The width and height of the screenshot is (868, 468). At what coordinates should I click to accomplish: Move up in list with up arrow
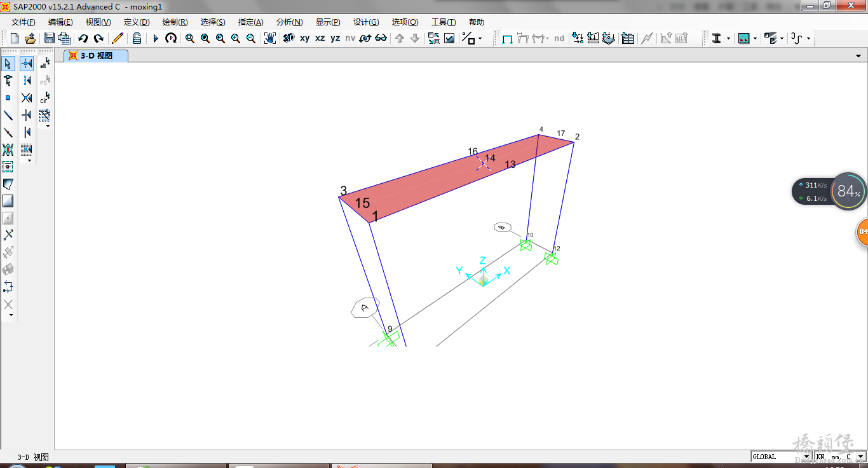click(x=400, y=38)
